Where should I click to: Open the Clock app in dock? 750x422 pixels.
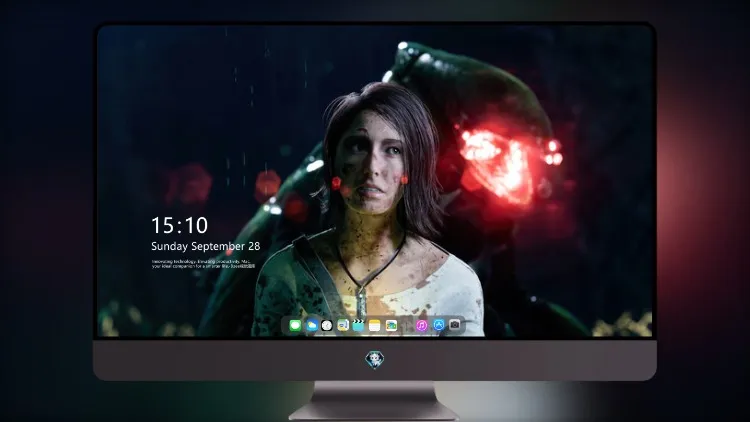(327, 325)
